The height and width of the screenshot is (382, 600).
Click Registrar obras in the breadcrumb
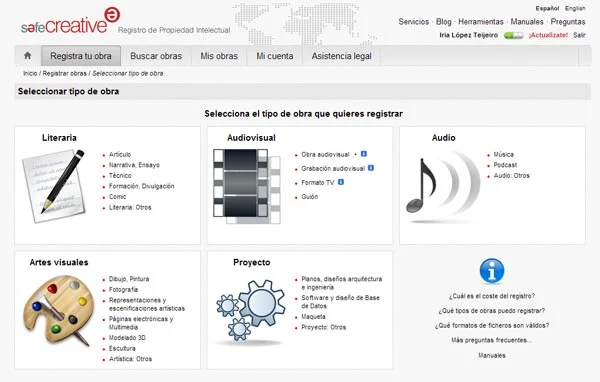click(64, 73)
